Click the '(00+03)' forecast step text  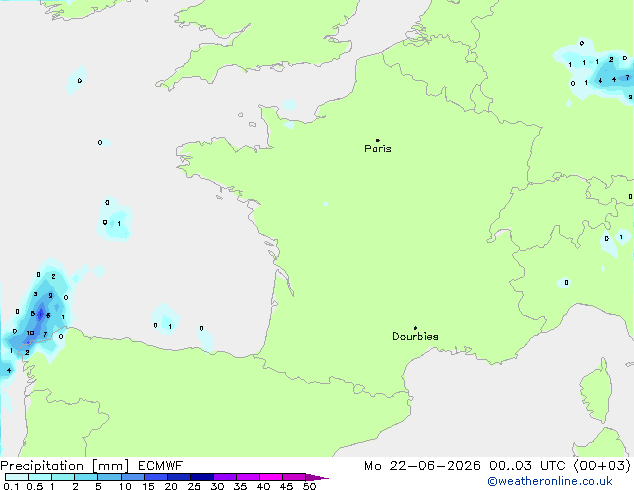[x=602, y=466]
